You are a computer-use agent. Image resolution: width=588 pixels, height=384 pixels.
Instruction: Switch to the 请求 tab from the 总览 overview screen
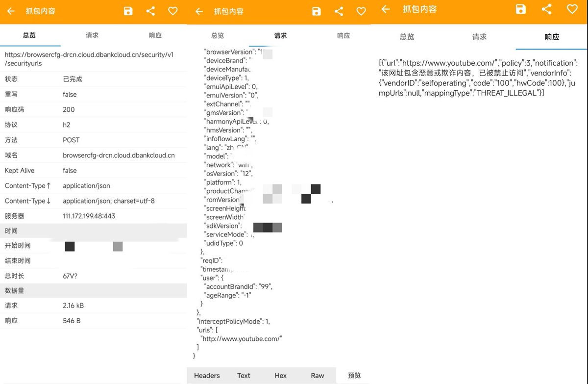click(92, 35)
